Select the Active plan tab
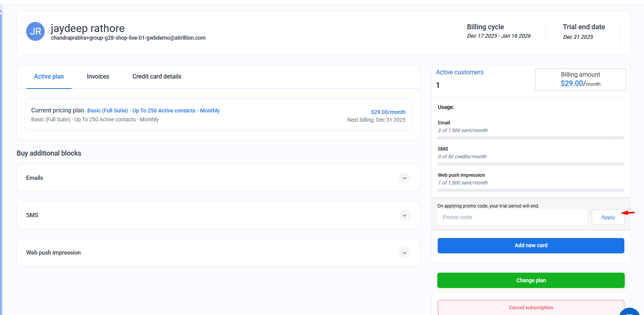Image resolution: width=644 pixels, height=315 pixels. (49, 77)
